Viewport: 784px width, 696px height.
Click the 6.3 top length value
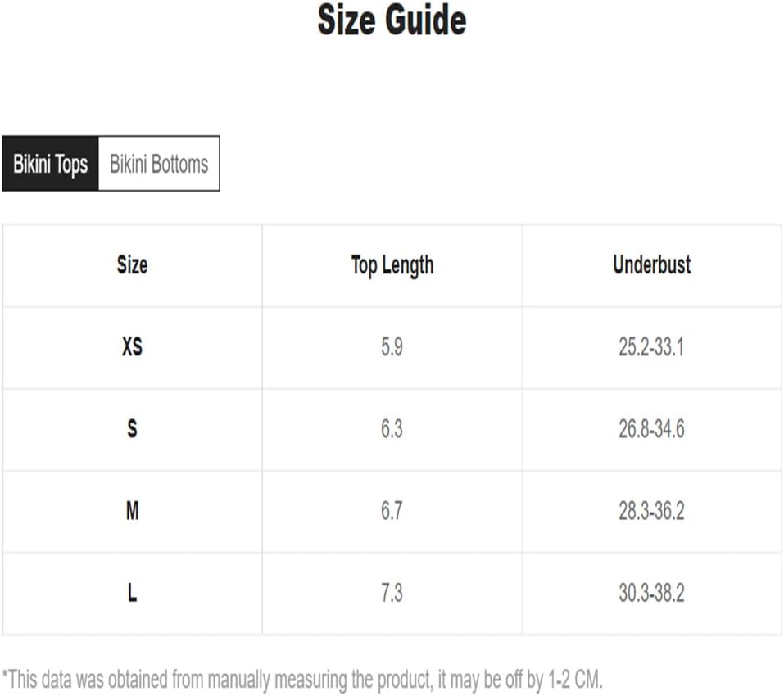392,429
